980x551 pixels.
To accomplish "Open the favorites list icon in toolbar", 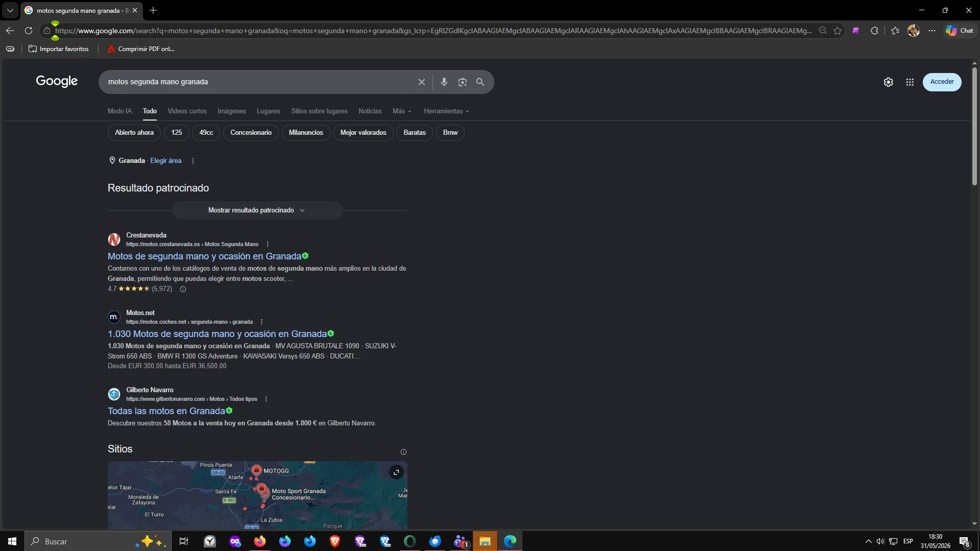I will 895,31.
